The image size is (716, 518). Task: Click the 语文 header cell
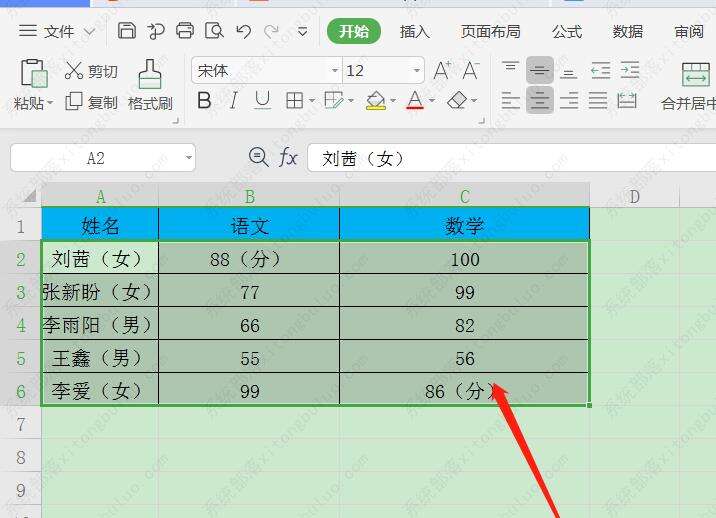click(249, 225)
